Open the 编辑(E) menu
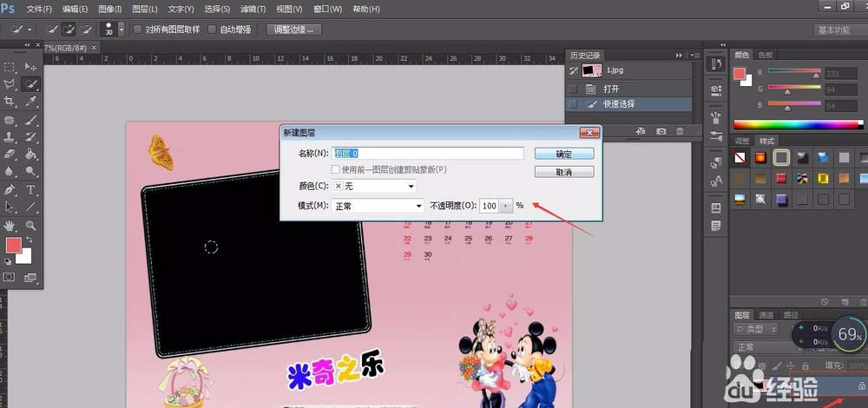This screenshot has width=868, height=408. [x=76, y=10]
